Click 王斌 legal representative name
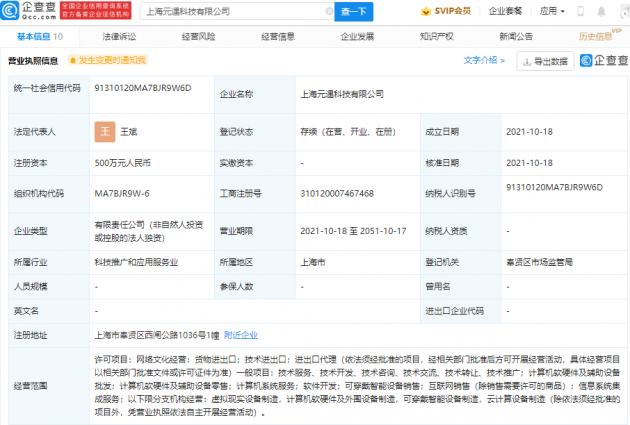The image size is (630, 425). click(129, 132)
